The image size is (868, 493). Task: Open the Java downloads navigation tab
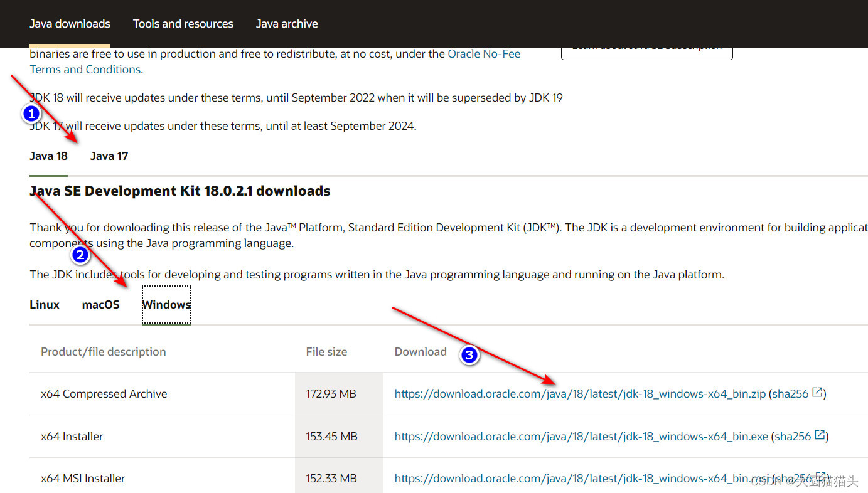click(x=70, y=24)
